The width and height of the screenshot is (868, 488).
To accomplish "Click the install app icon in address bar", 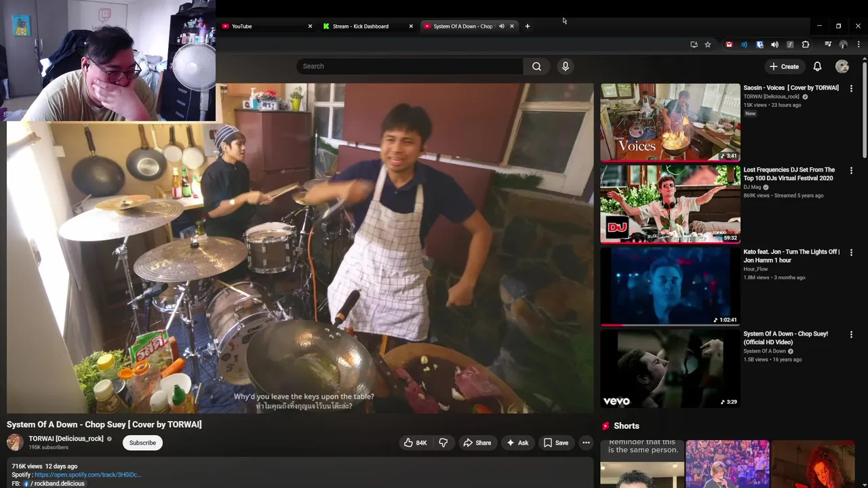I will (694, 45).
